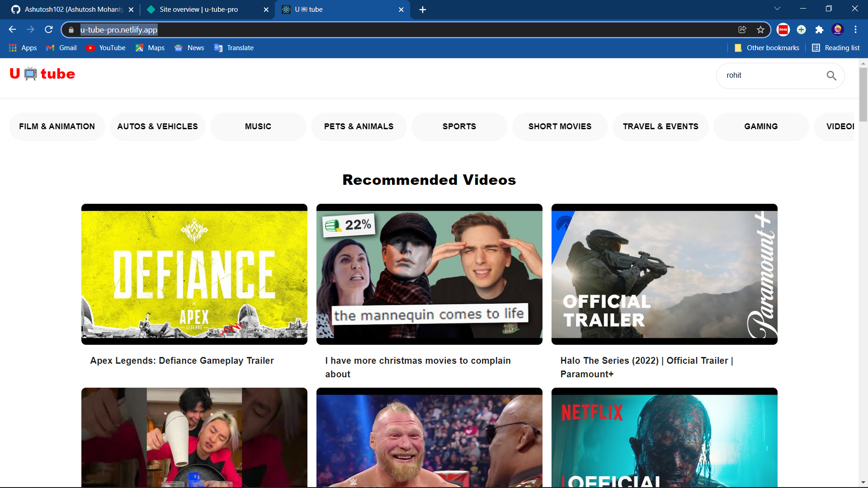The image size is (868, 488).
Task: Expand the tab search chevron
Action: (777, 9)
